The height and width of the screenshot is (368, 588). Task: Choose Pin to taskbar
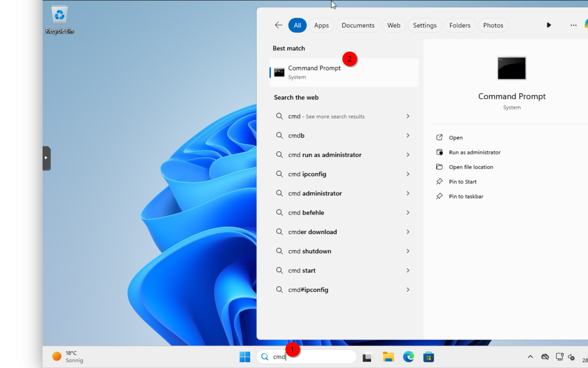pos(466,196)
